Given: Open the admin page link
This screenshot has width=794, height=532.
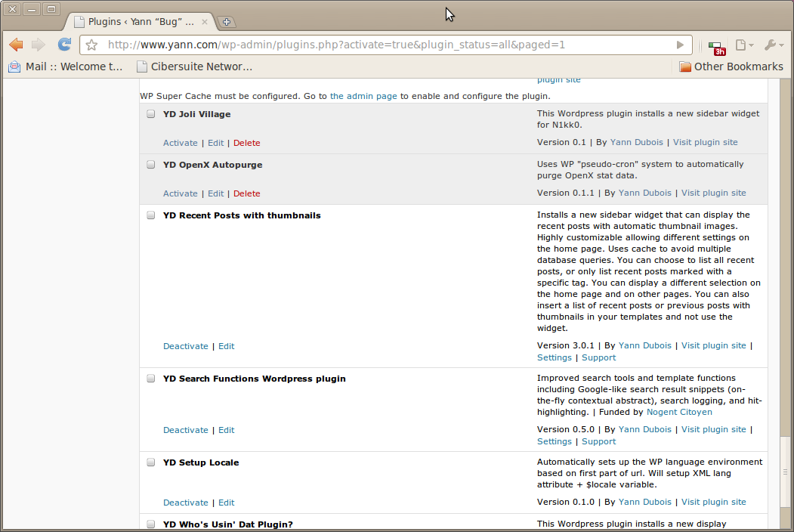Looking at the screenshot, I should click(363, 96).
